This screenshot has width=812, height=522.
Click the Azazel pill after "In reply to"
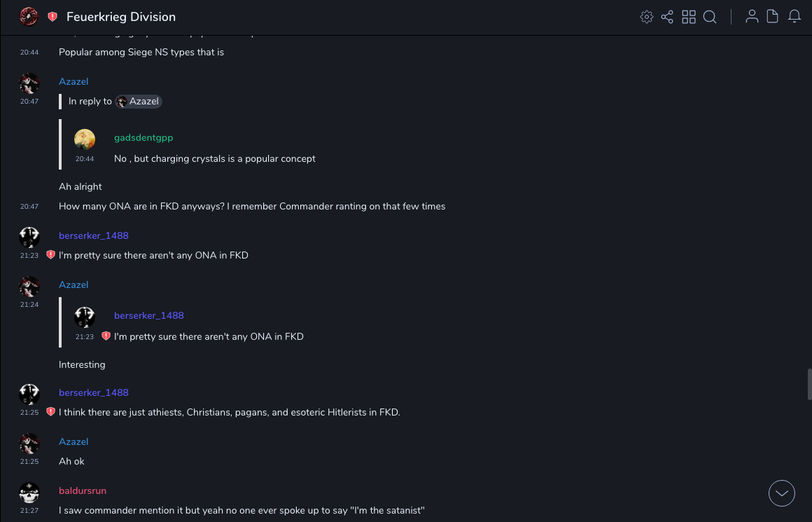pos(139,102)
